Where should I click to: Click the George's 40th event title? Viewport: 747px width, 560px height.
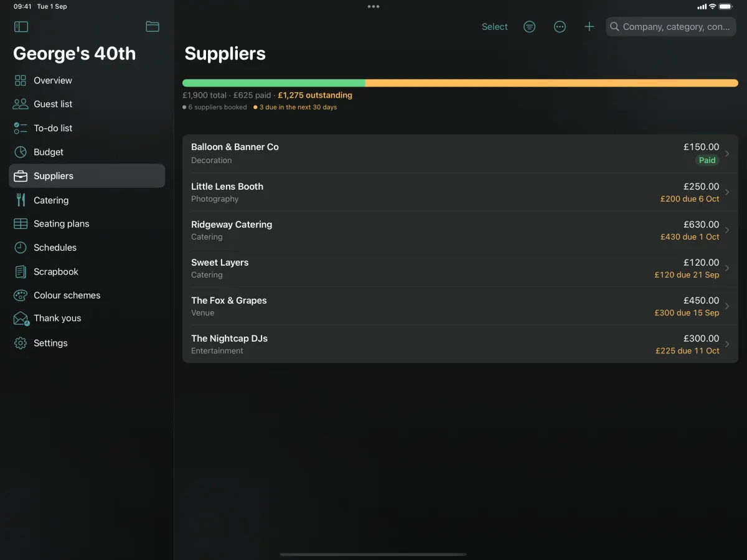[x=75, y=54]
